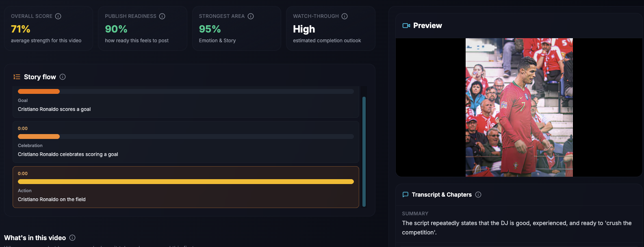Screen dimensions: 644x247
Task: Click the Preview camera icon
Action: pyautogui.click(x=406, y=26)
